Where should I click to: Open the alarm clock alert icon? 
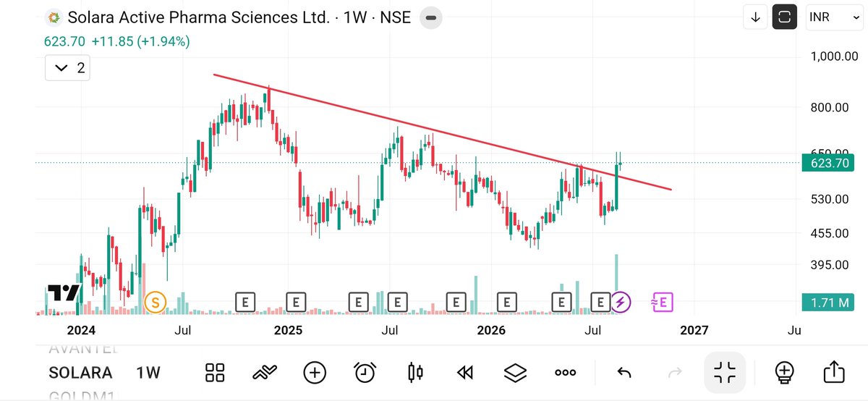pyautogui.click(x=365, y=373)
